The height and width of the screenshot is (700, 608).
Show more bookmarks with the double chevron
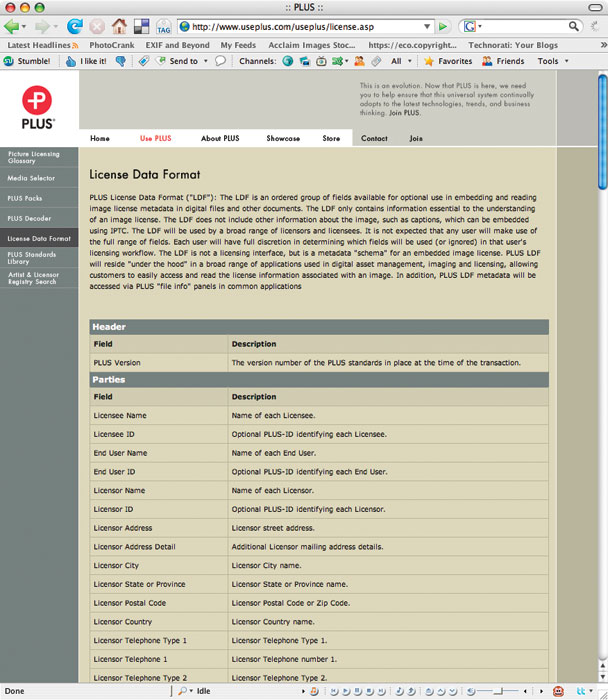(x=603, y=45)
